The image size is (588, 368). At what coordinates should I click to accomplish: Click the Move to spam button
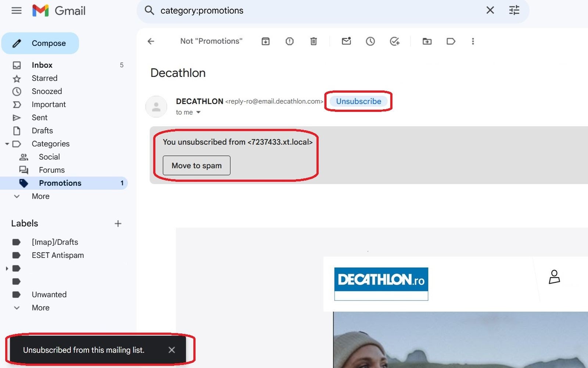coord(197,166)
